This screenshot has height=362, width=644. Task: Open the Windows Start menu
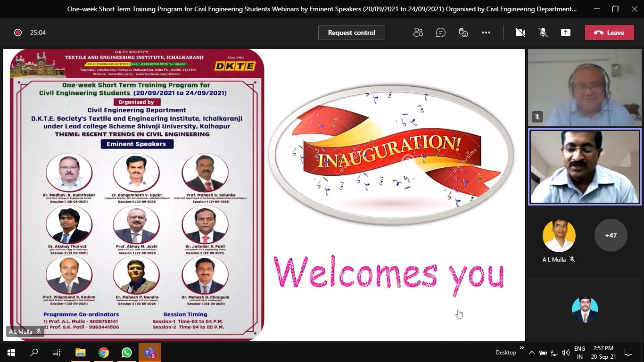tap(11, 352)
